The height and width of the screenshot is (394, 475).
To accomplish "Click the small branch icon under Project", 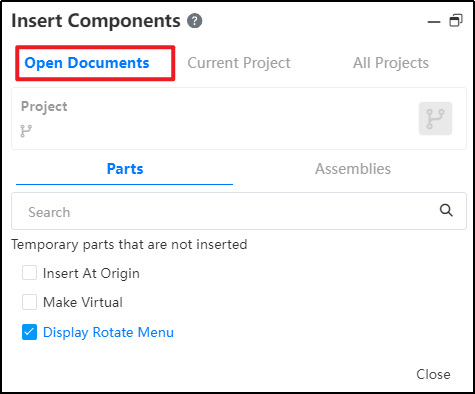I will pyautogui.click(x=26, y=131).
